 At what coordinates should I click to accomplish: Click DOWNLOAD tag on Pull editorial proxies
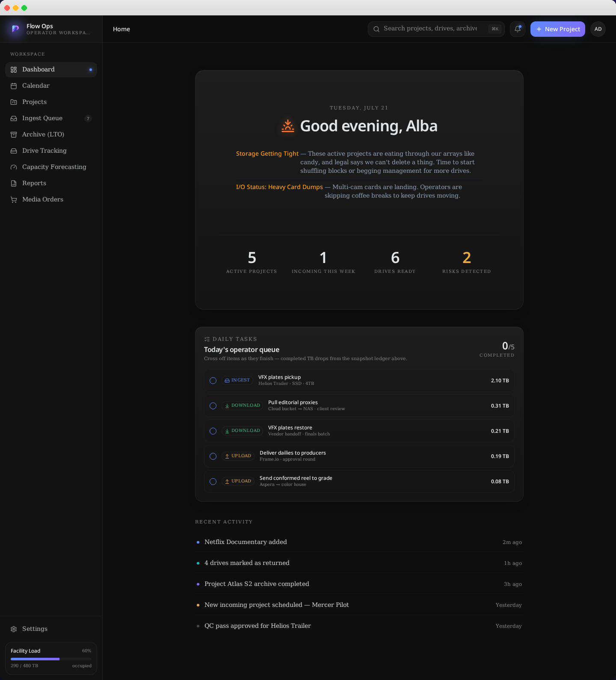(x=242, y=405)
